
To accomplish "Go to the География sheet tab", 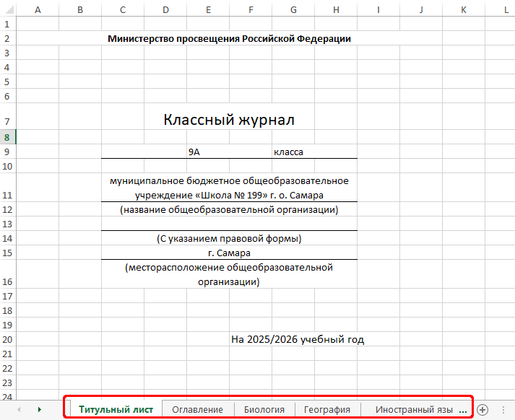I will tap(327, 409).
